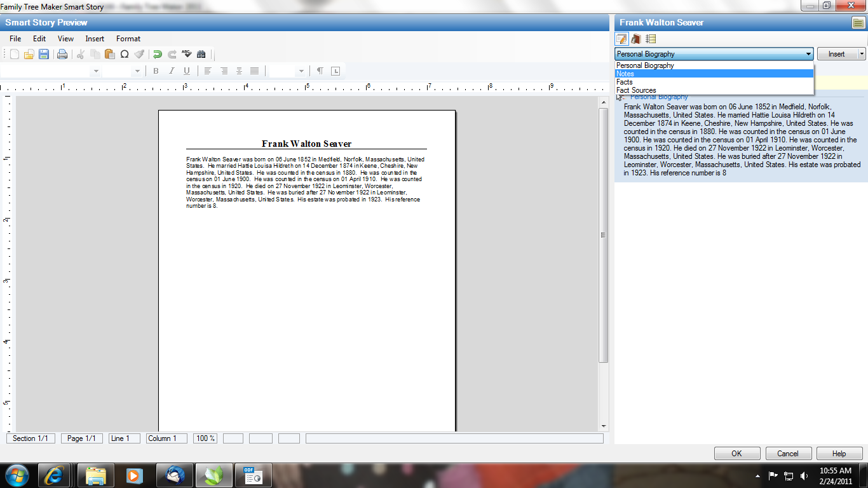Paste from clipboard using the clipboard icon
868x488 pixels.
[x=110, y=55]
